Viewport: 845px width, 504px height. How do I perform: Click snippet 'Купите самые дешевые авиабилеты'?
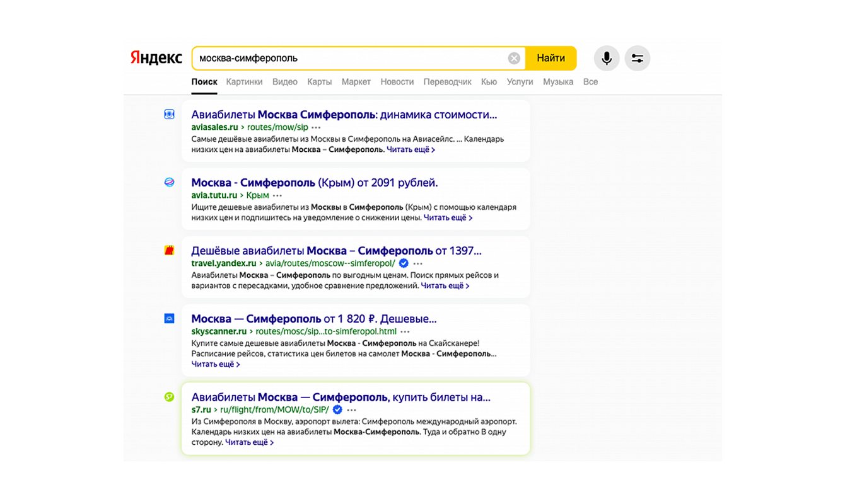[344, 348]
